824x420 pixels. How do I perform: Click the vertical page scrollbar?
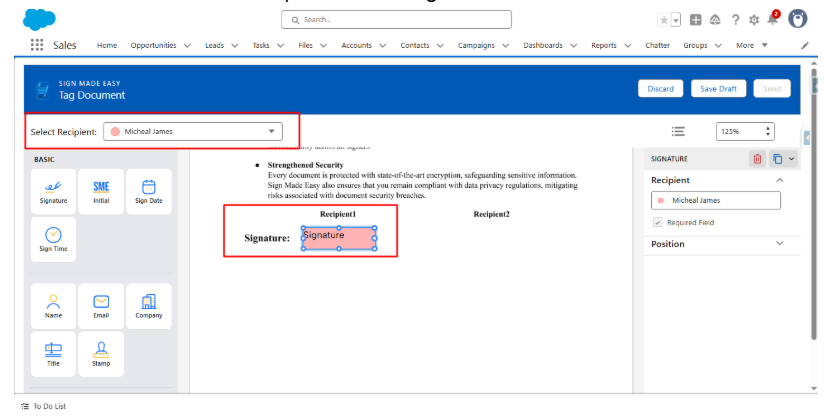point(813,205)
